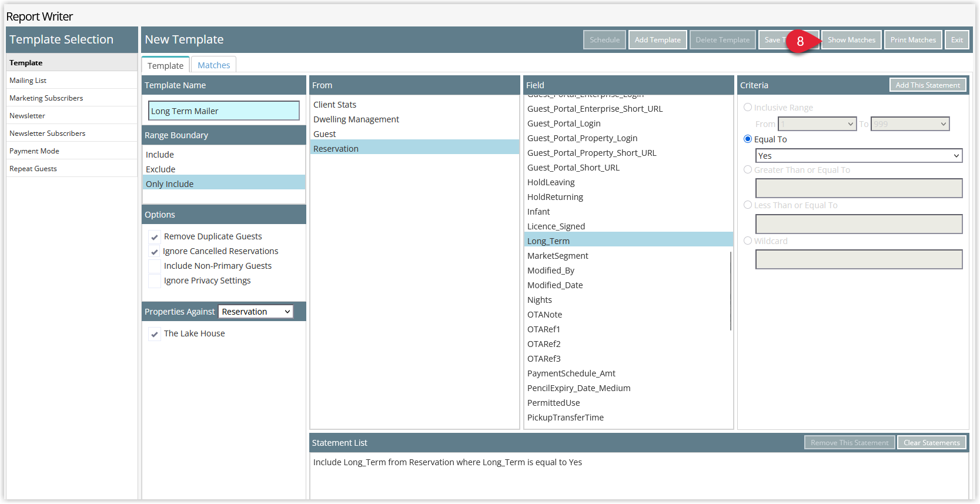Choose Less Than or Equal To option
This screenshot has width=980, height=504.
(748, 205)
